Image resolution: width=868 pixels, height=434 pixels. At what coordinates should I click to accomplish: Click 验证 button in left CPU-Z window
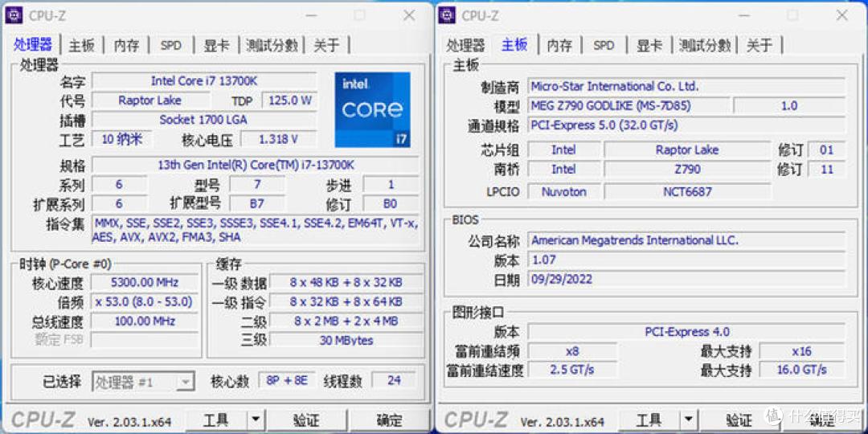coord(306,420)
